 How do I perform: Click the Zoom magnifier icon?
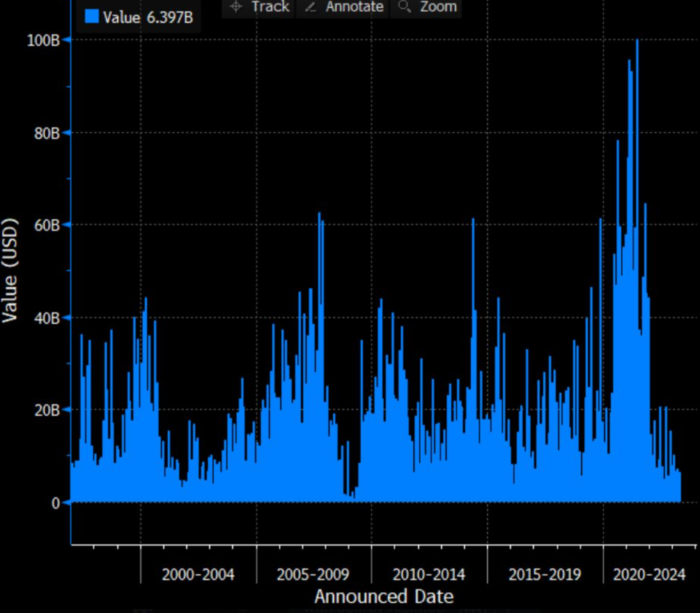[404, 7]
